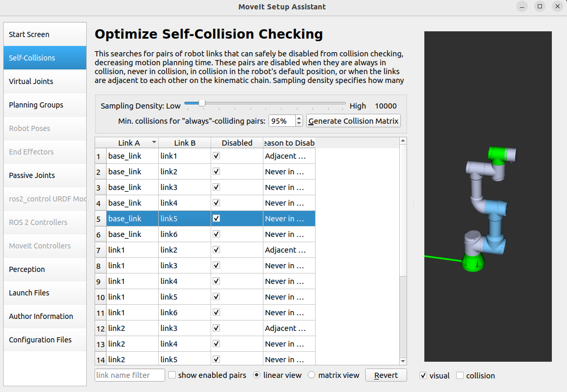Uncheck Disabled for base_link–link3 row
The height and width of the screenshot is (392, 567).
[x=216, y=187]
